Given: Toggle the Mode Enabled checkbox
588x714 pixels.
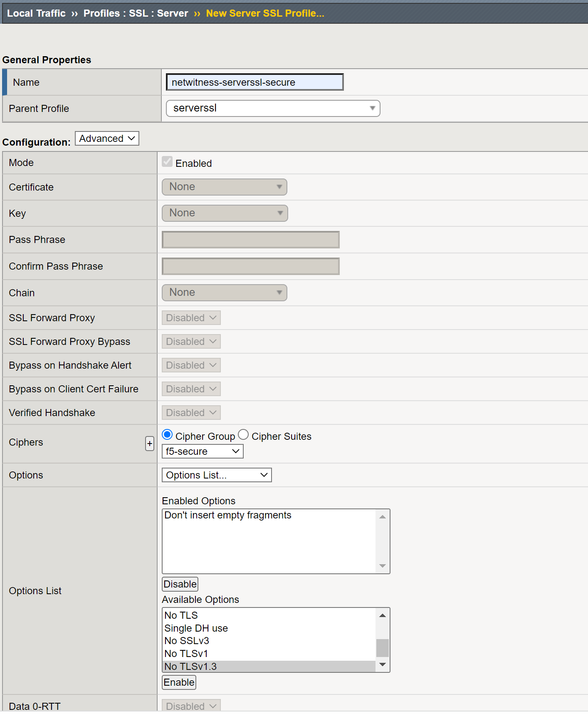Looking at the screenshot, I should point(167,162).
